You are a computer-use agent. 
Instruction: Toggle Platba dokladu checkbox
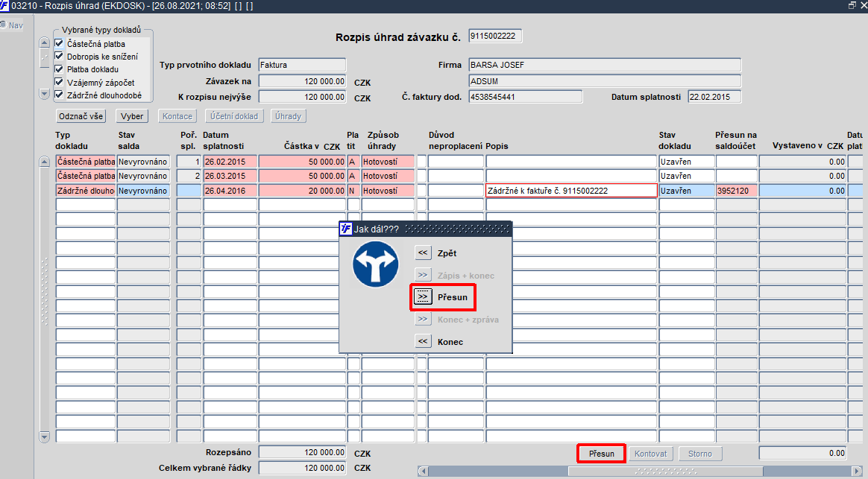click(x=59, y=69)
